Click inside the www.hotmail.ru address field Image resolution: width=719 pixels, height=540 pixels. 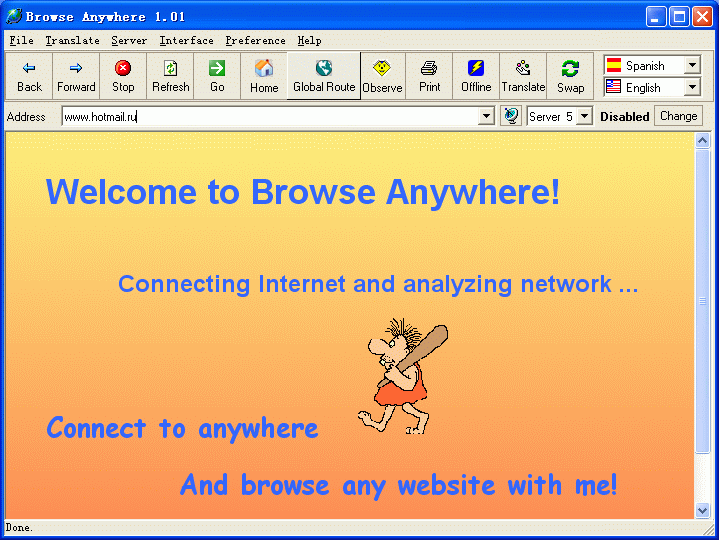[270, 116]
